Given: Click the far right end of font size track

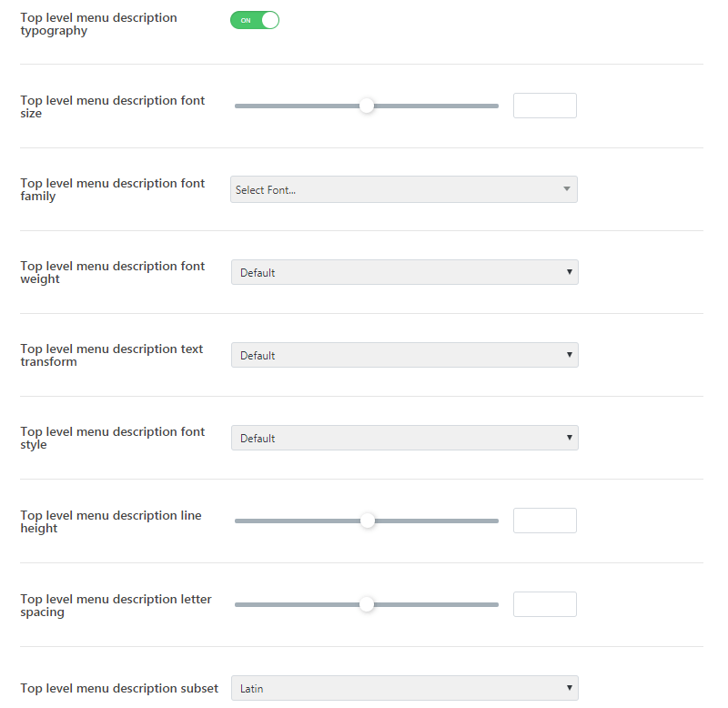Looking at the screenshot, I should 496,106.
